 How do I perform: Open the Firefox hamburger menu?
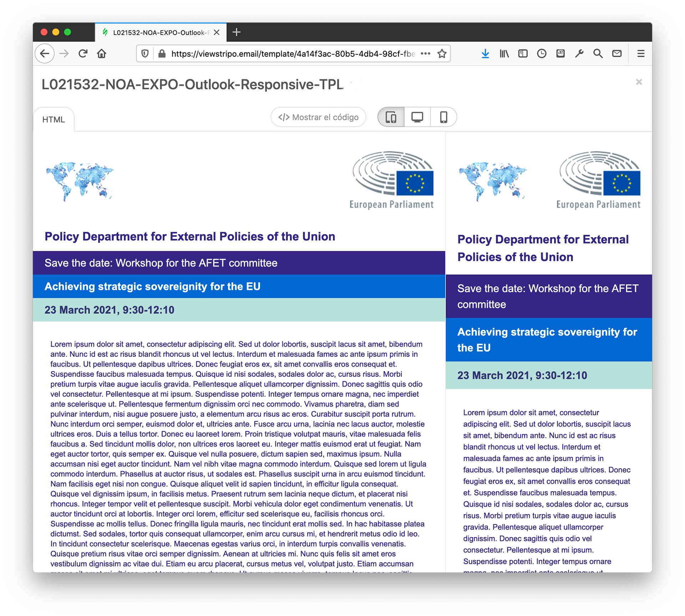pyautogui.click(x=641, y=54)
